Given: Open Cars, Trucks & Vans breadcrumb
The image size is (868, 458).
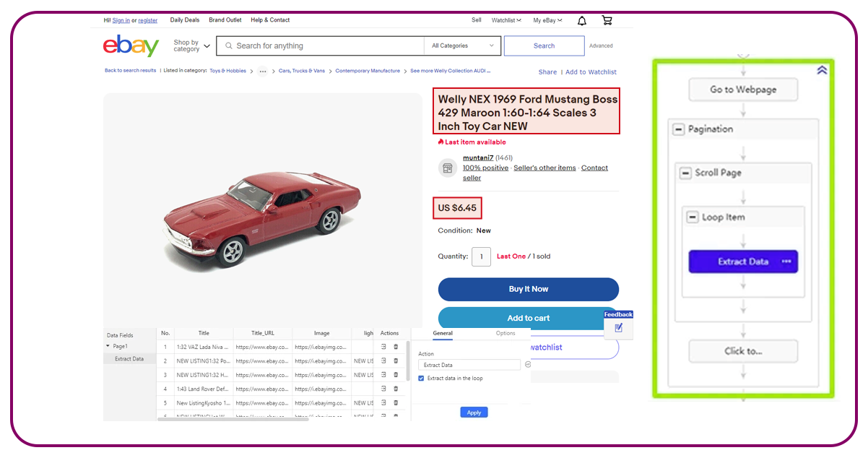Looking at the screenshot, I should [302, 71].
